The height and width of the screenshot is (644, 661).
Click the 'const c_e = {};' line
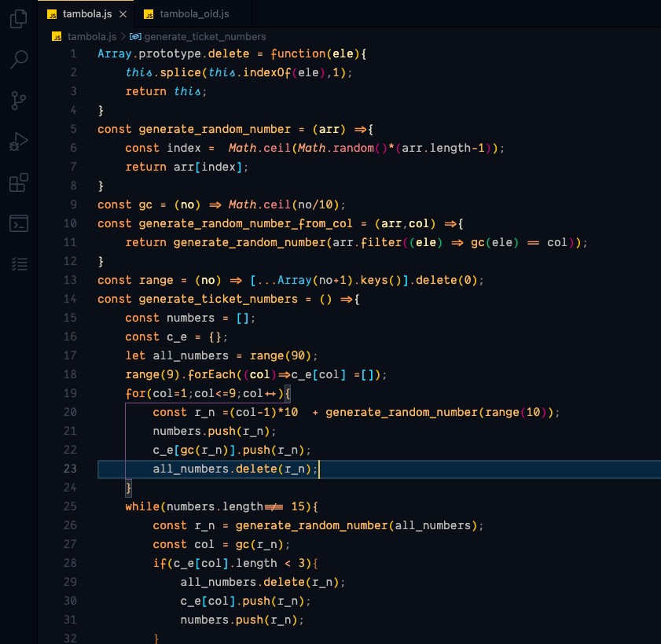[177, 337]
